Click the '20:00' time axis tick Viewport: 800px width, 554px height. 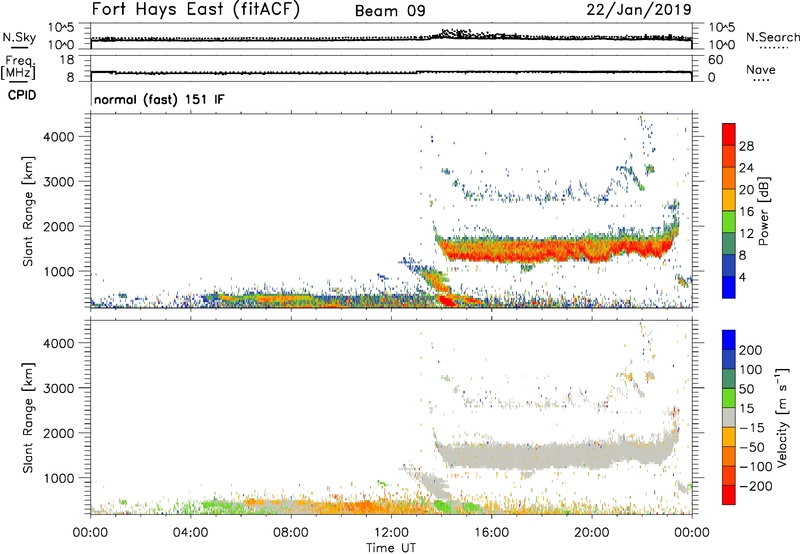[x=591, y=533]
